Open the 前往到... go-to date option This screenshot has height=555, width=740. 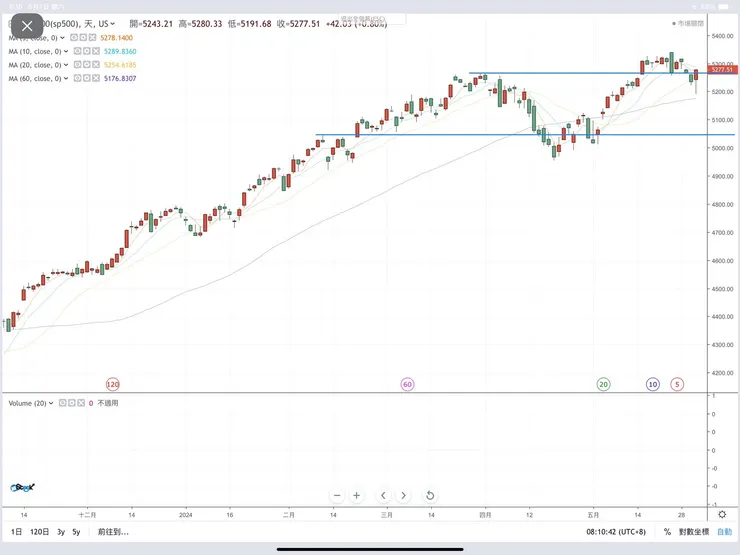pyautogui.click(x=113, y=532)
